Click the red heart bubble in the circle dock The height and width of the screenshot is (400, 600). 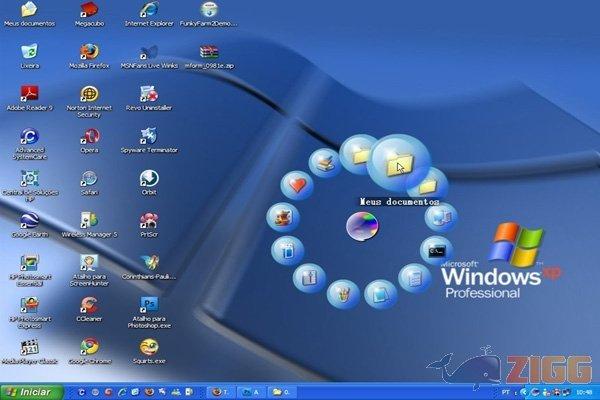click(295, 184)
